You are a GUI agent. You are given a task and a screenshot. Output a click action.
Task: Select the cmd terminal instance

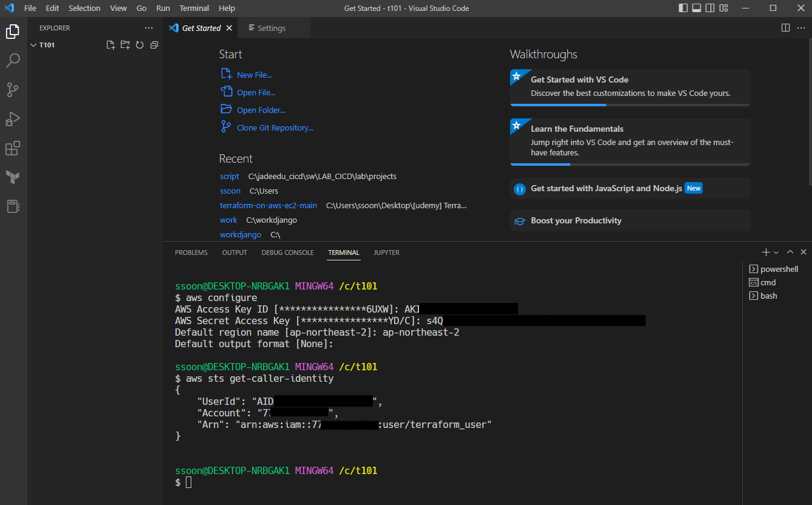[777, 282]
